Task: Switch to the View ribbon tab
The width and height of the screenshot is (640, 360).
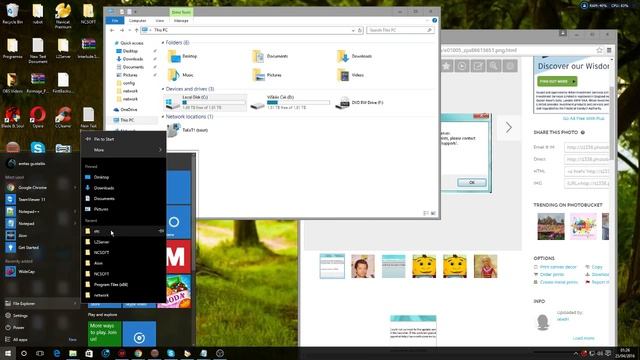Action: (x=160, y=20)
